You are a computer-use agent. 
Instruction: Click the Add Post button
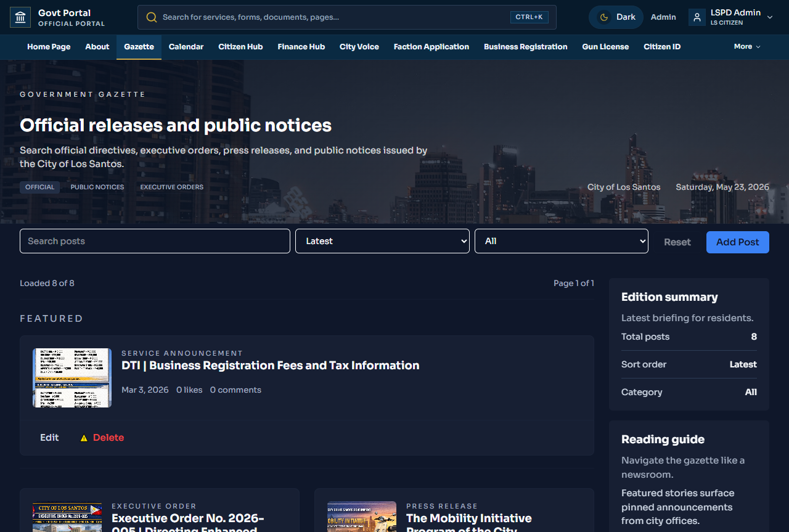(738, 242)
